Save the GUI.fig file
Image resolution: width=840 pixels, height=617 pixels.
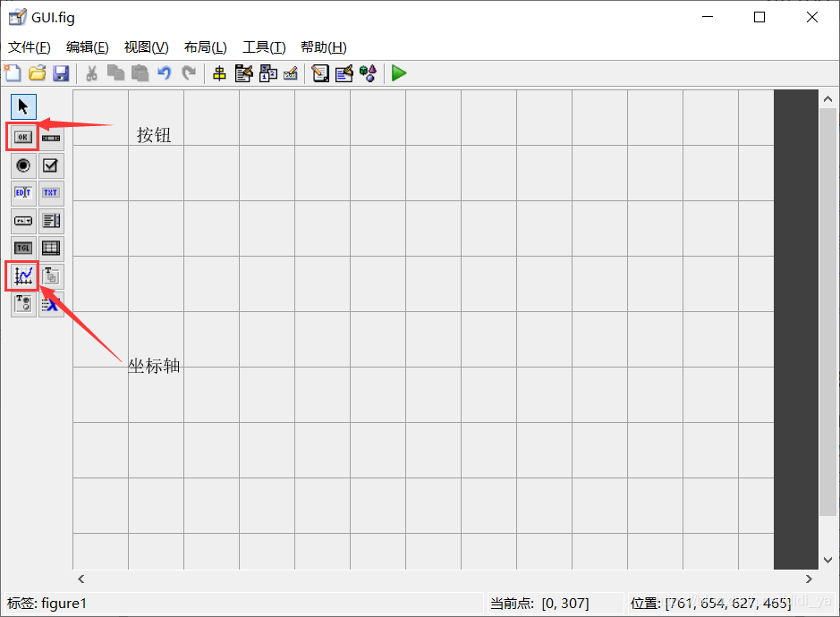tap(61, 73)
